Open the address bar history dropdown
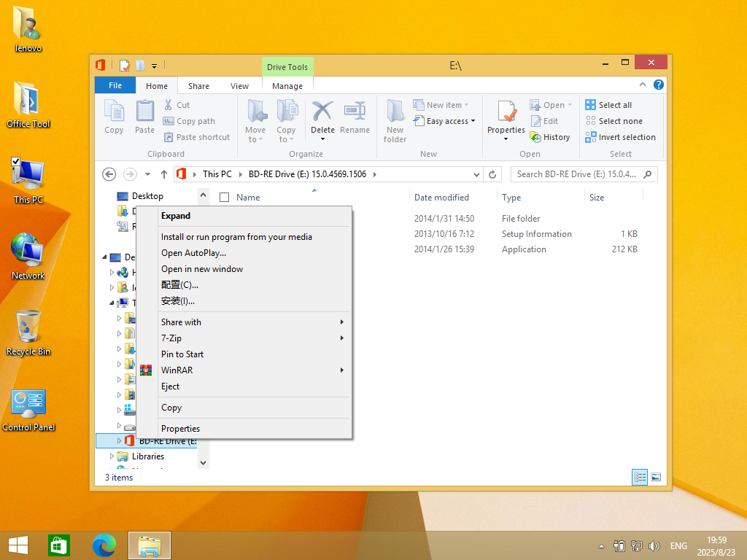Image resolution: width=747 pixels, height=560 pixels. pos(477,174)
